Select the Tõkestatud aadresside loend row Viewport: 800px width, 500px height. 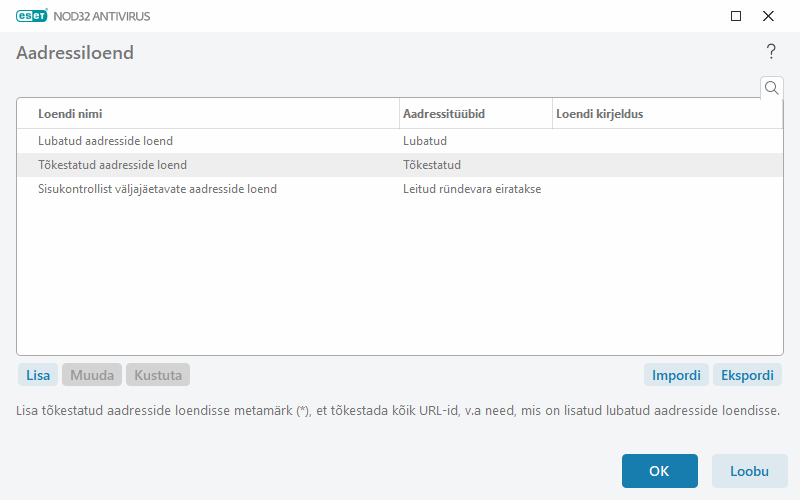pos(400,165)
